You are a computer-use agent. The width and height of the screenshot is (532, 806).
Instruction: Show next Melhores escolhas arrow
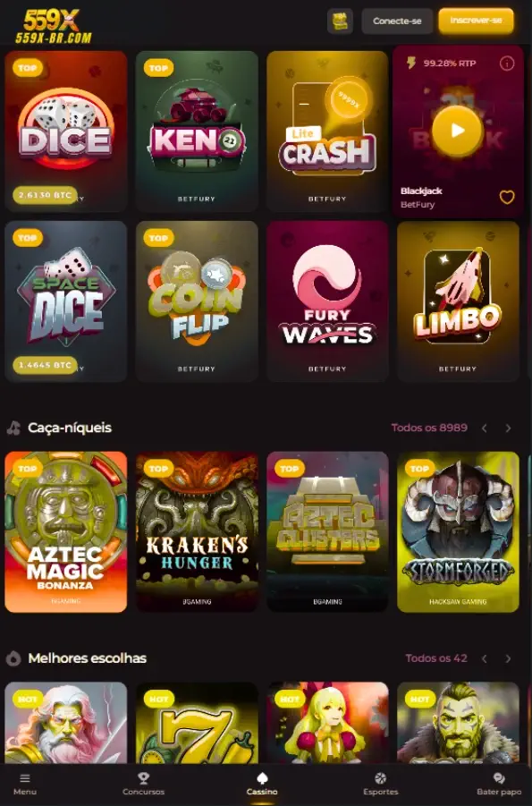(x=508, y=658)
